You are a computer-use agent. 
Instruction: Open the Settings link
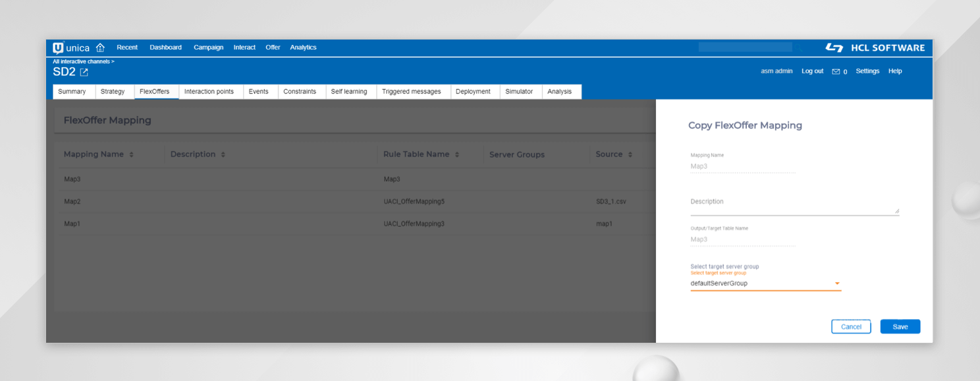[x=867, y=71]
